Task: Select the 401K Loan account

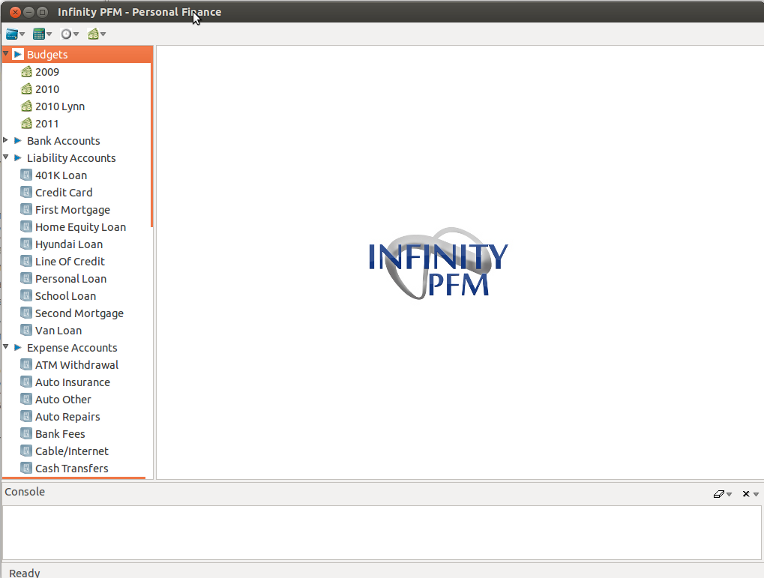Action: tap(61, 175)
